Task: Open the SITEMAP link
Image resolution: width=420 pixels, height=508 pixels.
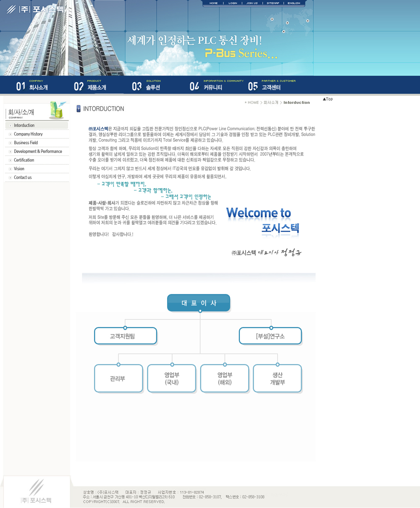Action: tap(273, 3)
